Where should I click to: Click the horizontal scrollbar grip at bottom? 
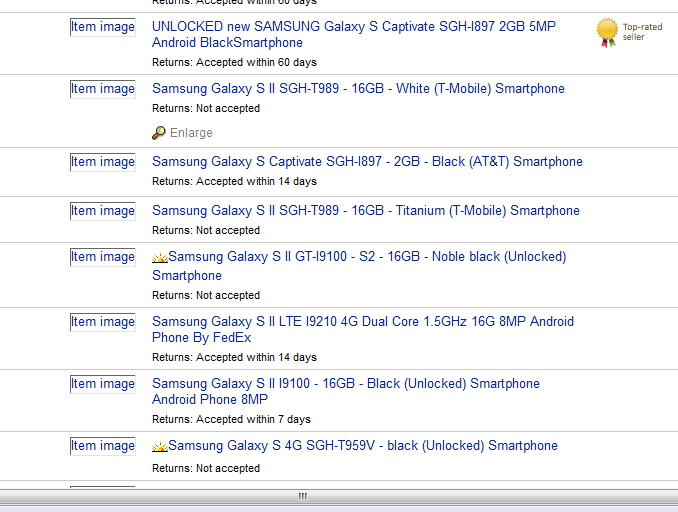point(303,496)
